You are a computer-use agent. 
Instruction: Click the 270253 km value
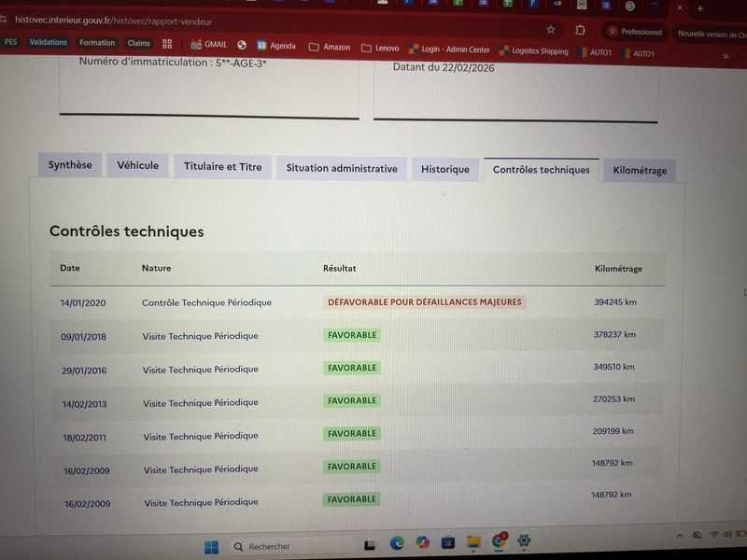click(x=613, y=399)
